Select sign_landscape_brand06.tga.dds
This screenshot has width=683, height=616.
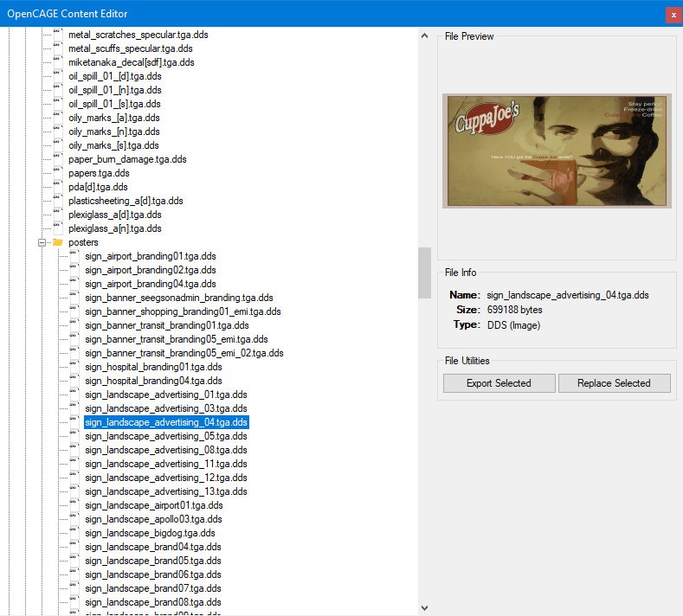153,574
